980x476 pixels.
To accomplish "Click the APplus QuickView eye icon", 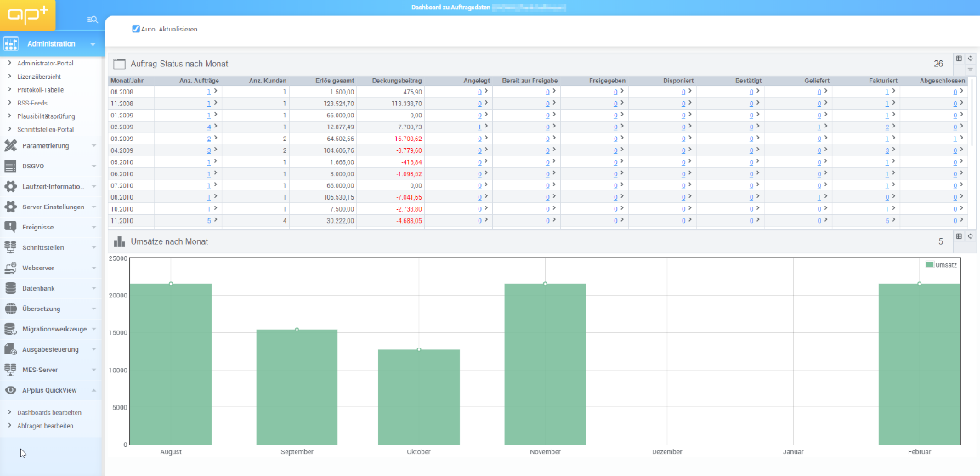I will tap(11, 390).
